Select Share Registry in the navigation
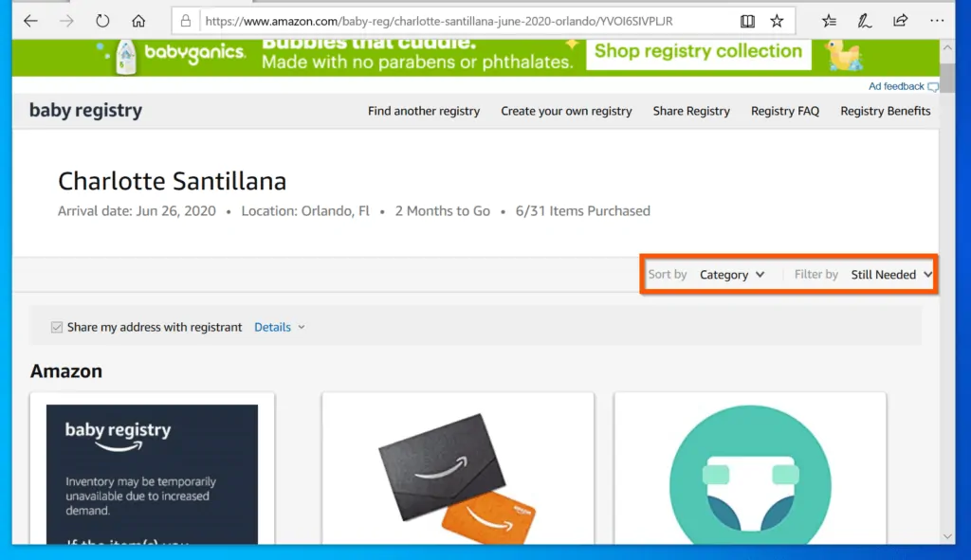The image size is (971, 560). tap(691, 111)
